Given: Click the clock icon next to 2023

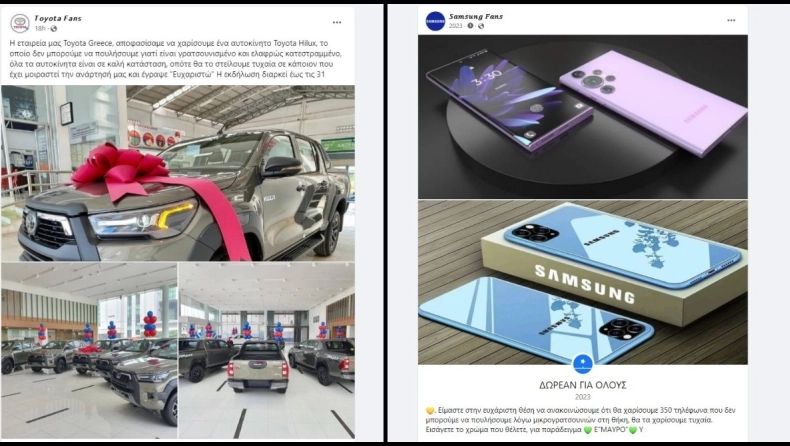Looking at the screenshot, I should click(x=470, y=26).
